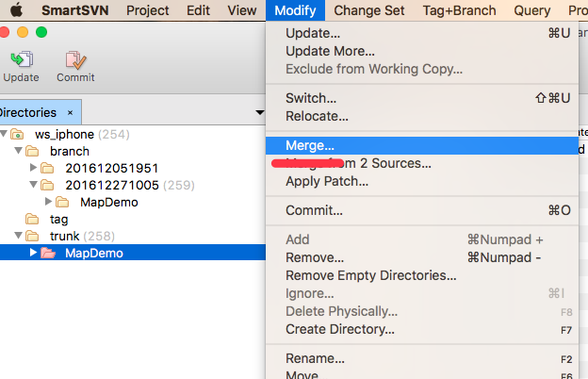Screen dimensions: 588x379
Task: Choose Apply Patch... menu entry
Action: pos(422,182)
